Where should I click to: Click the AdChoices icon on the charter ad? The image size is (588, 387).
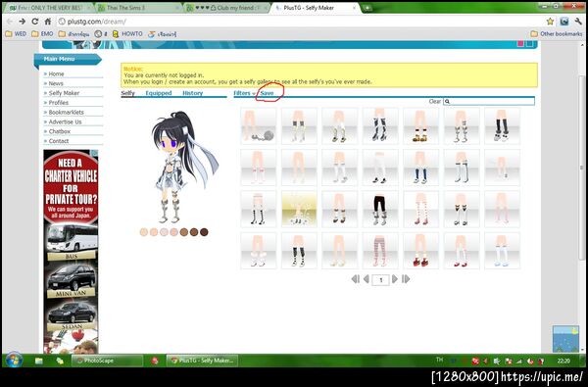[94, 153]
